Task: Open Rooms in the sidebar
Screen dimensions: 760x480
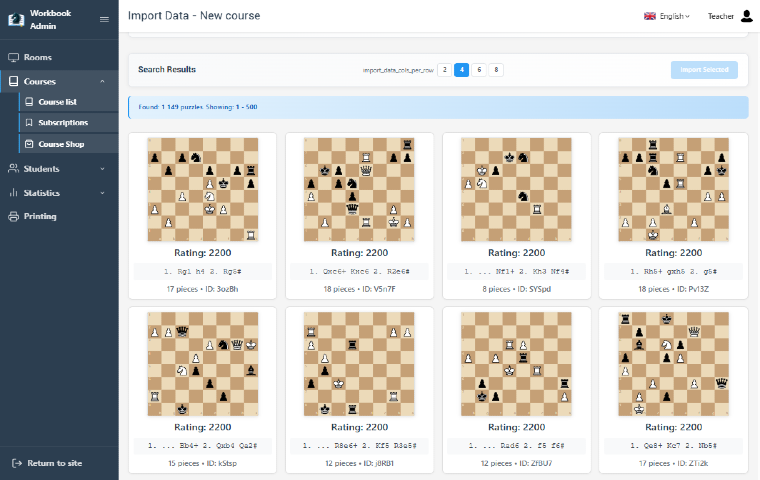Action: (59, 57)
